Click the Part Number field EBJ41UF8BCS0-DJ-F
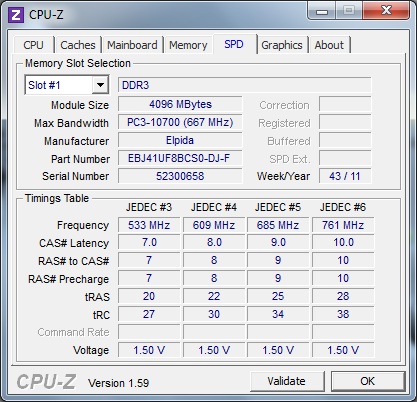Image resolution: width=417 pixels, height=402 pixels. [x=180, y=158]
